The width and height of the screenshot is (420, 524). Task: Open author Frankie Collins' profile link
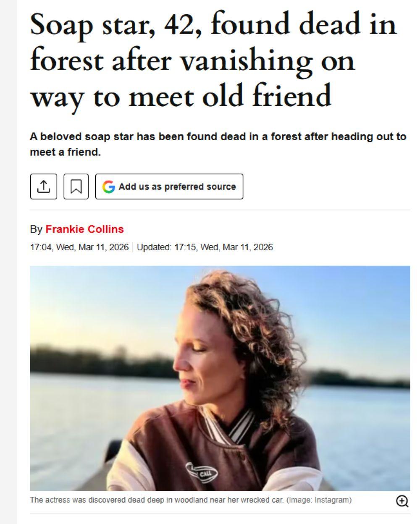coord(84,229)
